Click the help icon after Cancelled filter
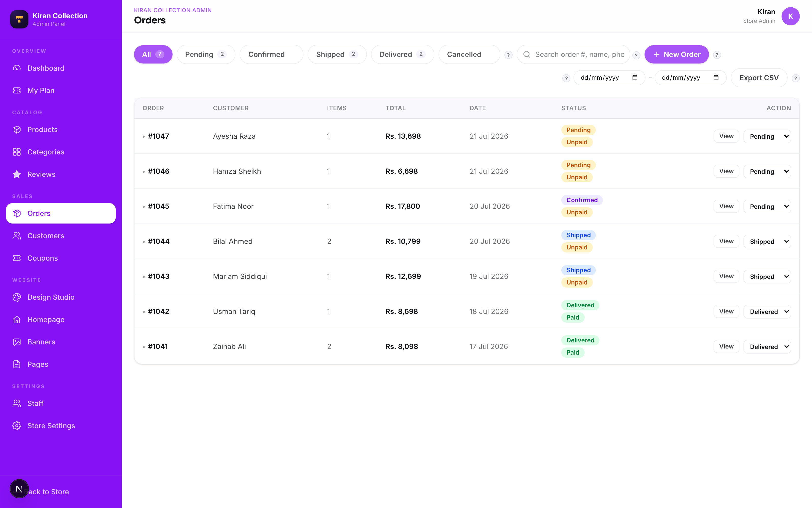This screenshot has width=812, height=508. pos(508,55)
